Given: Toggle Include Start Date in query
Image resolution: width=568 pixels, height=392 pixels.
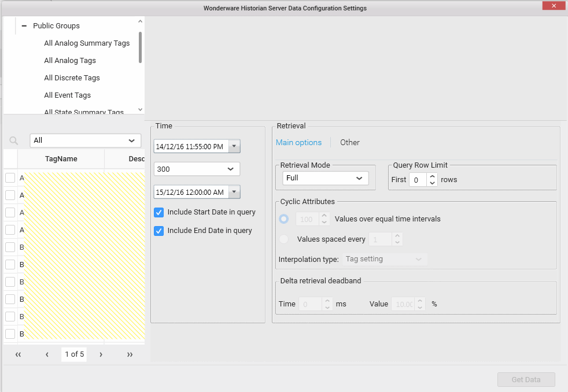Looking at the screenshot, I should pos(158,212).
